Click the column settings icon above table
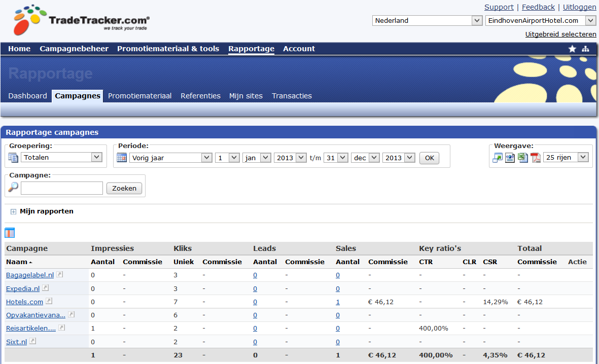The width and height of the screenshot is (599, 364). pos(10,233)
